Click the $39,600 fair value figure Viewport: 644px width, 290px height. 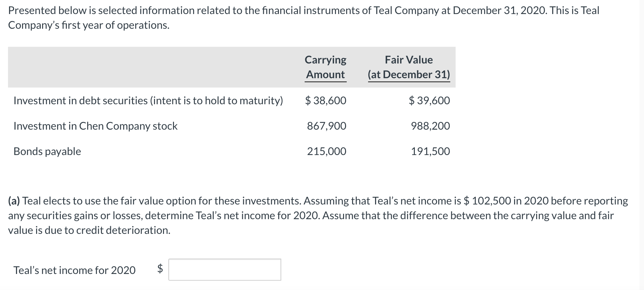pos(430,101)
